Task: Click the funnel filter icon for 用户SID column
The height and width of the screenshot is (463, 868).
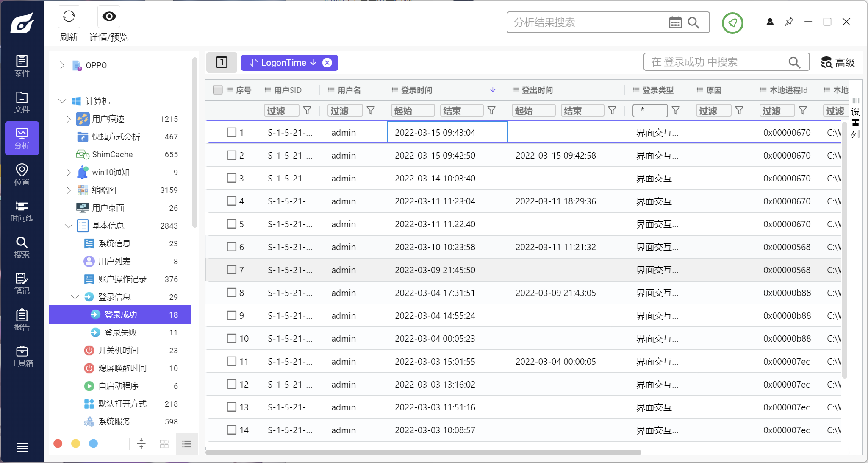Action: click(x=308, y=111)
